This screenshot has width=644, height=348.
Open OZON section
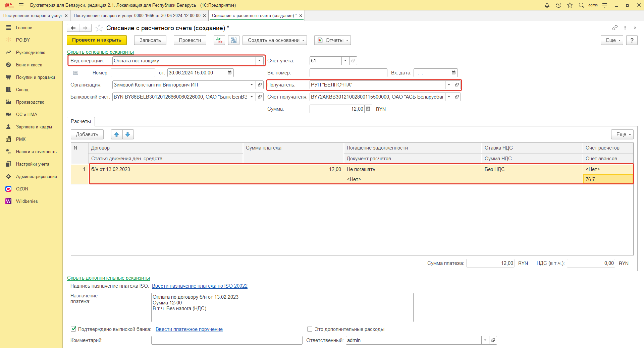click(x=22, y=189)
